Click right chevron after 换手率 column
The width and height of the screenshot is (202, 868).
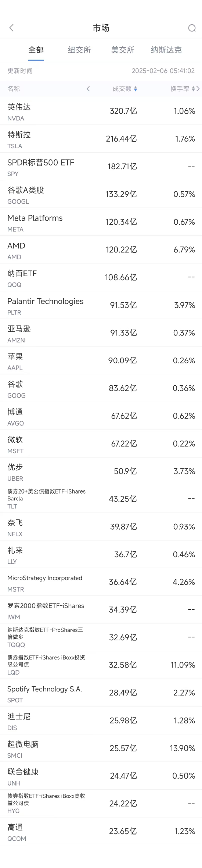click(198, 89)
